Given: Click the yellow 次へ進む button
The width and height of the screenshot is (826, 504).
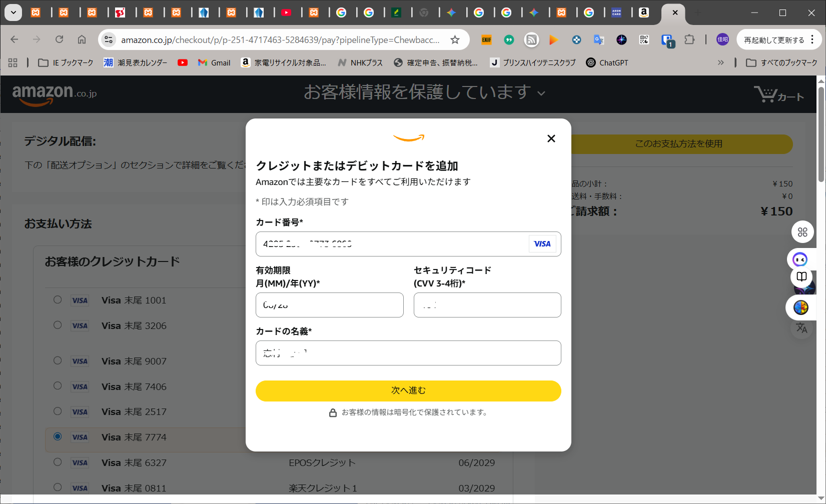Looking at the screenshot, I should (408, 390).
